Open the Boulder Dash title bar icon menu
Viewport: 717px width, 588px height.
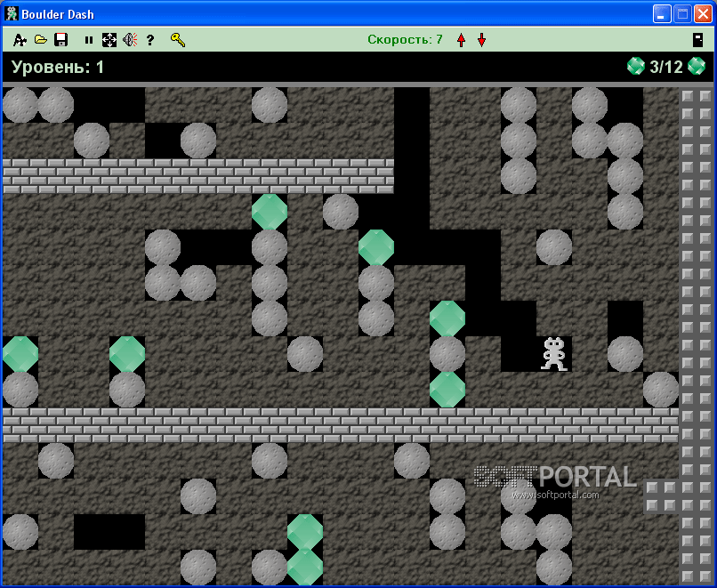pyautogui.click(x=11, y=13)
